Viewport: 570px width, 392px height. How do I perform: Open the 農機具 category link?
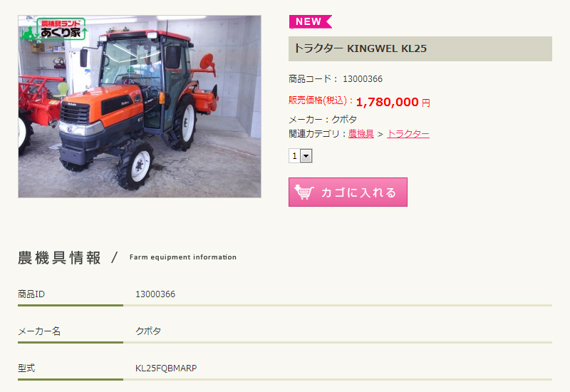(361, 134)
